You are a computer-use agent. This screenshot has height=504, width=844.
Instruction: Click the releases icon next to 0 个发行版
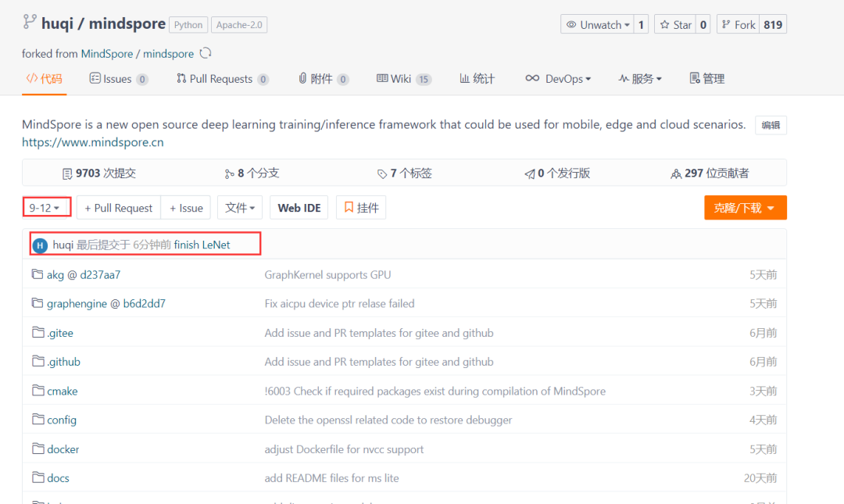(530, 173)
